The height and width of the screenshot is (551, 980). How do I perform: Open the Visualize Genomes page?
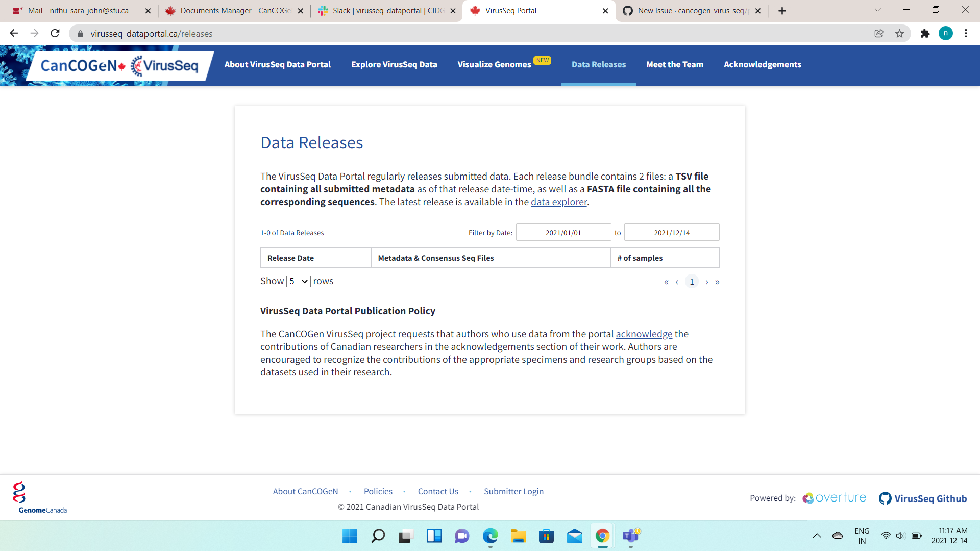coord(494,64)
